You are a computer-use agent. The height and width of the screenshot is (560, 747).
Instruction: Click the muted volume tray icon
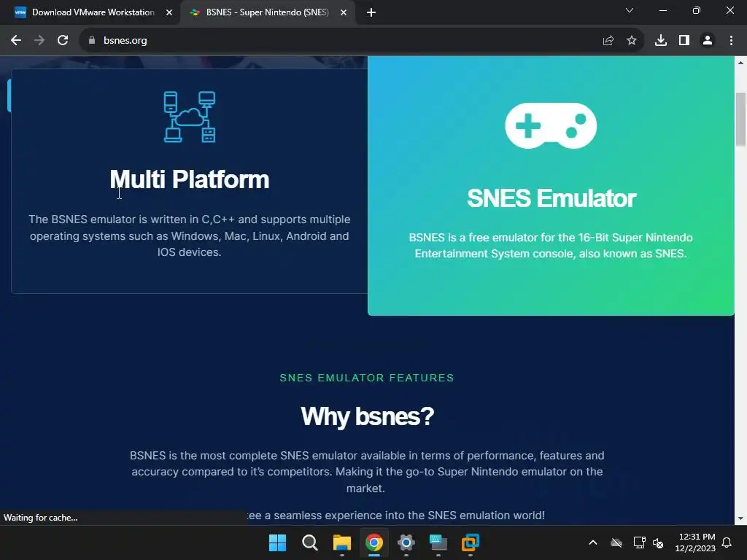tap(659, 542)
